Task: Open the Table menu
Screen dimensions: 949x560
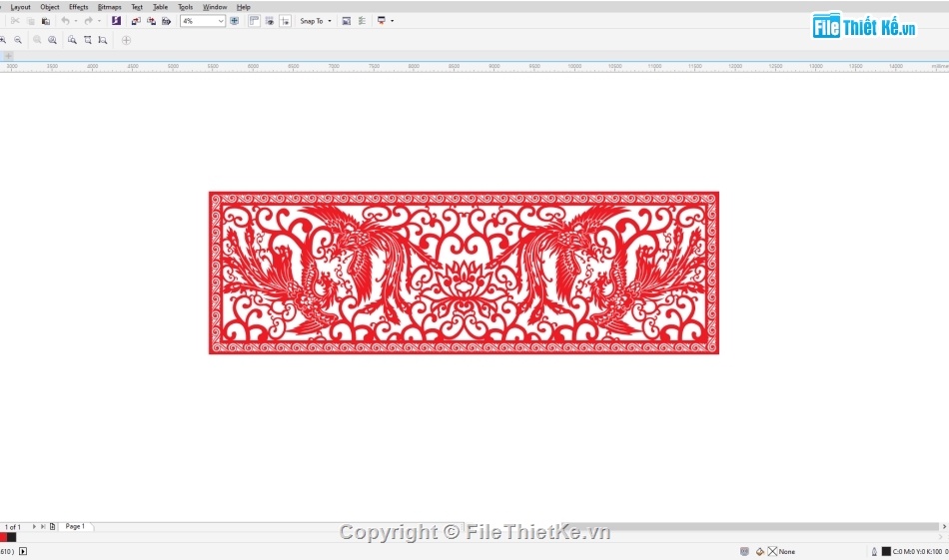Action: point(161,7)
